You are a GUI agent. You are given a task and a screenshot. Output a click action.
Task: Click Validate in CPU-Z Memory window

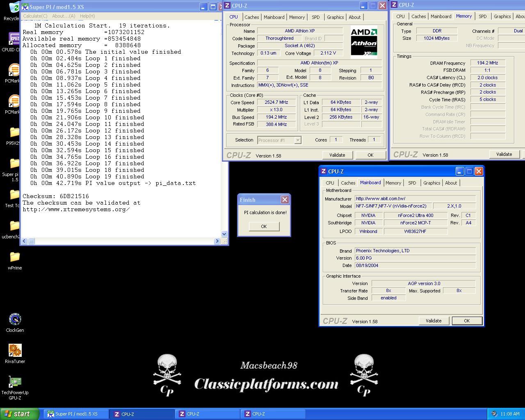tap(504, 154)
